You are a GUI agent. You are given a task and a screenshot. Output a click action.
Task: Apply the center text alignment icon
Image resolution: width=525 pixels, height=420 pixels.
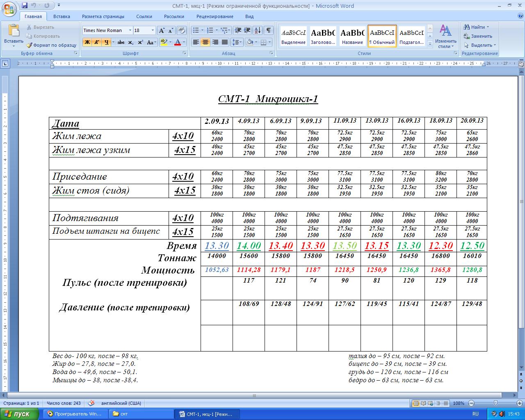coord(205,42)
